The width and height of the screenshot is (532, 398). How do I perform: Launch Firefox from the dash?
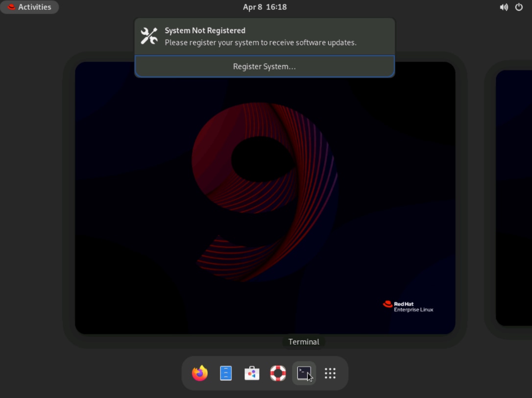pyautogui.click(x=199, y=373)
